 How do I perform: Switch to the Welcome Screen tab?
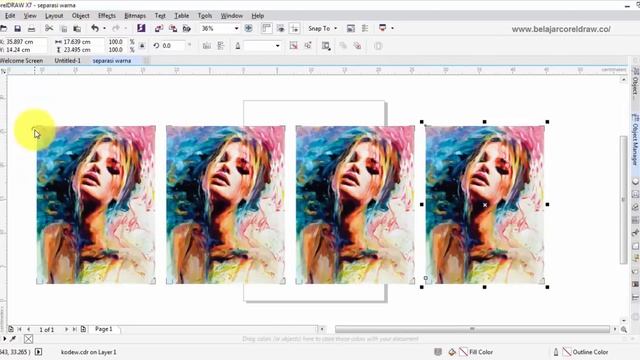pyautogui.click(x=22, y=60)
